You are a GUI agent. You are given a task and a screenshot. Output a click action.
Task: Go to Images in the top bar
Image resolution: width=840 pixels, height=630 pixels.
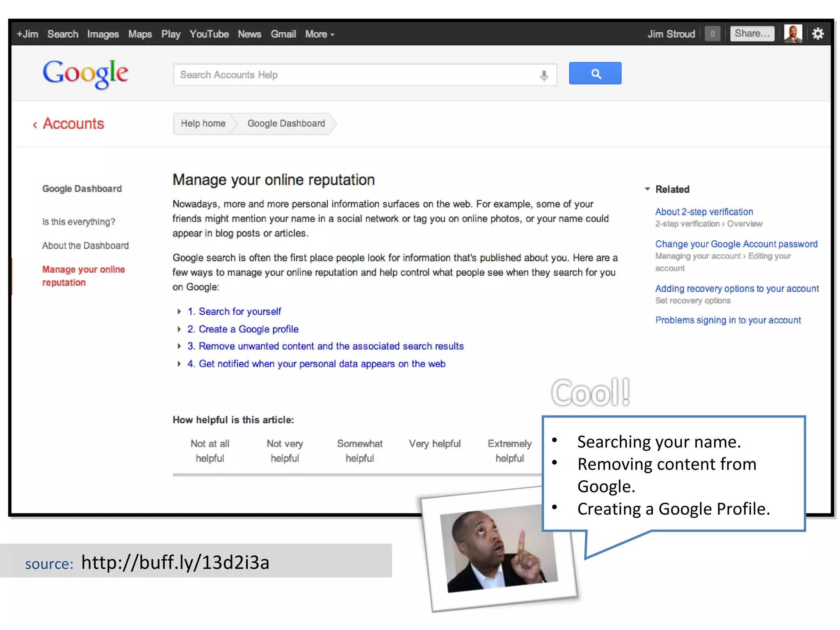point(103,34)
